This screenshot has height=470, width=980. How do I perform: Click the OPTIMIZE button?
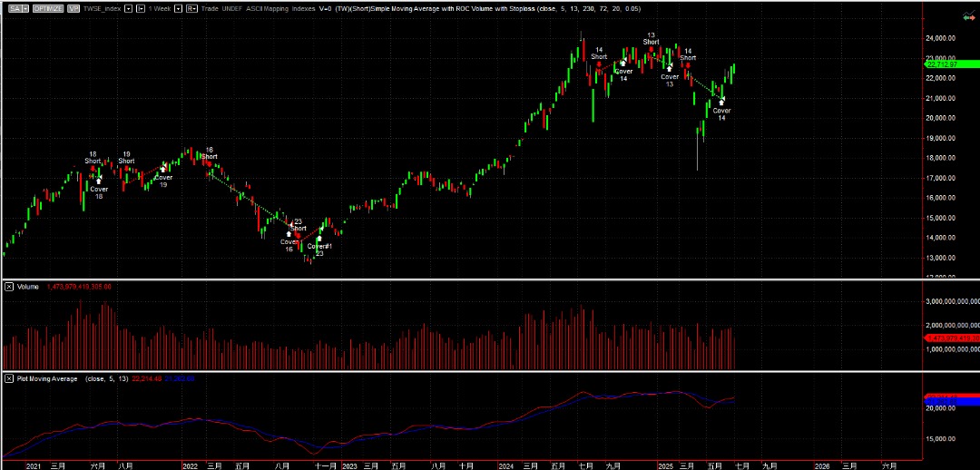coord(47,9)
